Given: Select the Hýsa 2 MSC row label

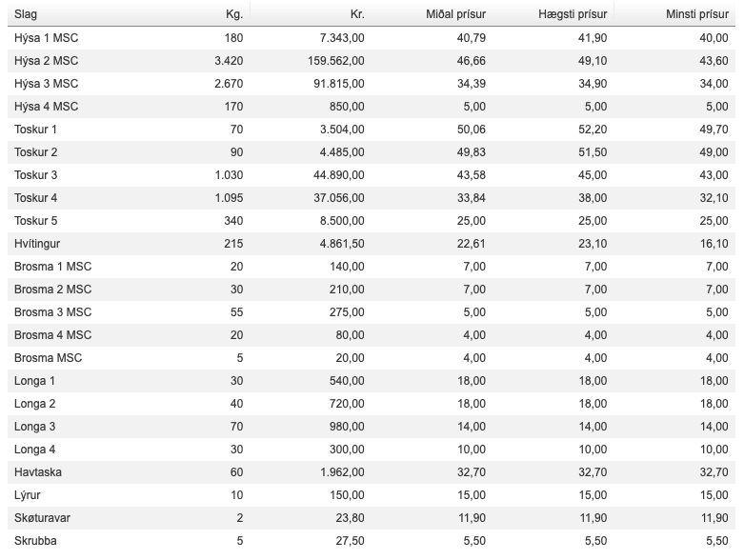Looking at the screenshot, I should 46,61.
